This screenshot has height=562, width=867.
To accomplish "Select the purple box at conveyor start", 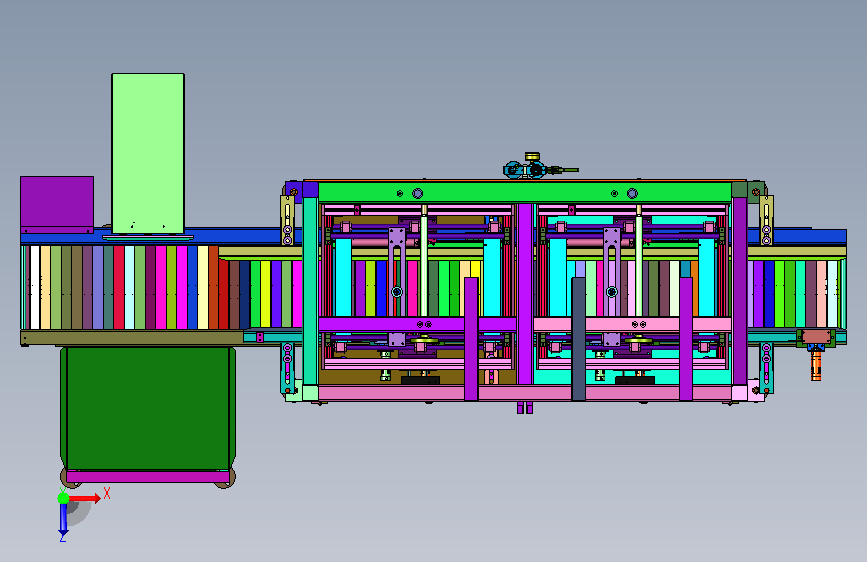I will 57,205.
